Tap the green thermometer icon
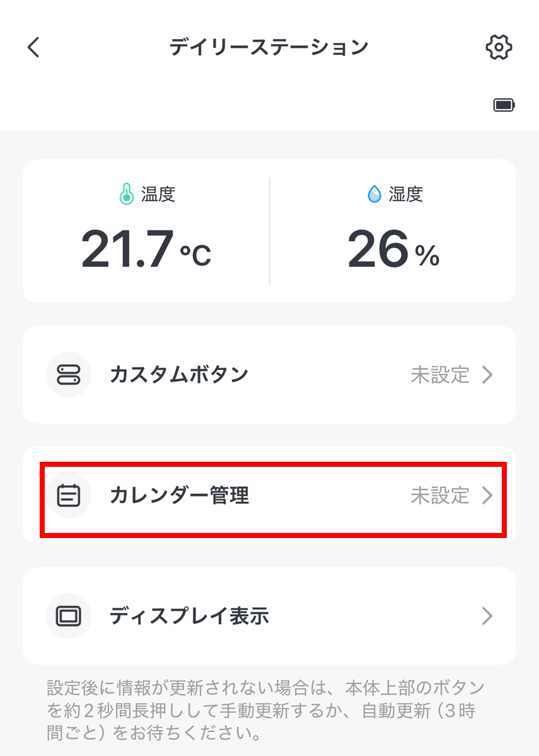Image resolution: width=539 pixels, height=756 pixels. point(127,195)
